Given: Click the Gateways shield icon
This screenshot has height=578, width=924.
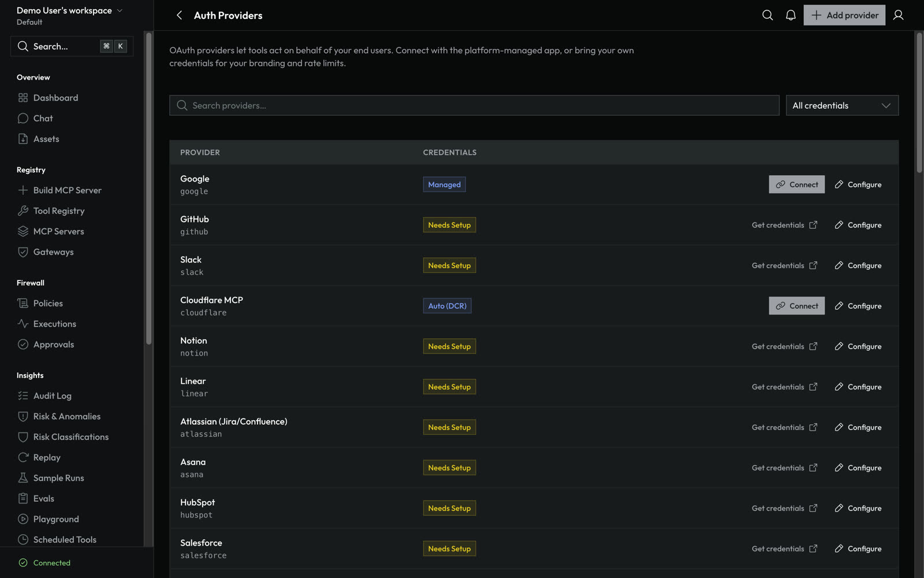Looking at the screenshot, I should point(23,252).
